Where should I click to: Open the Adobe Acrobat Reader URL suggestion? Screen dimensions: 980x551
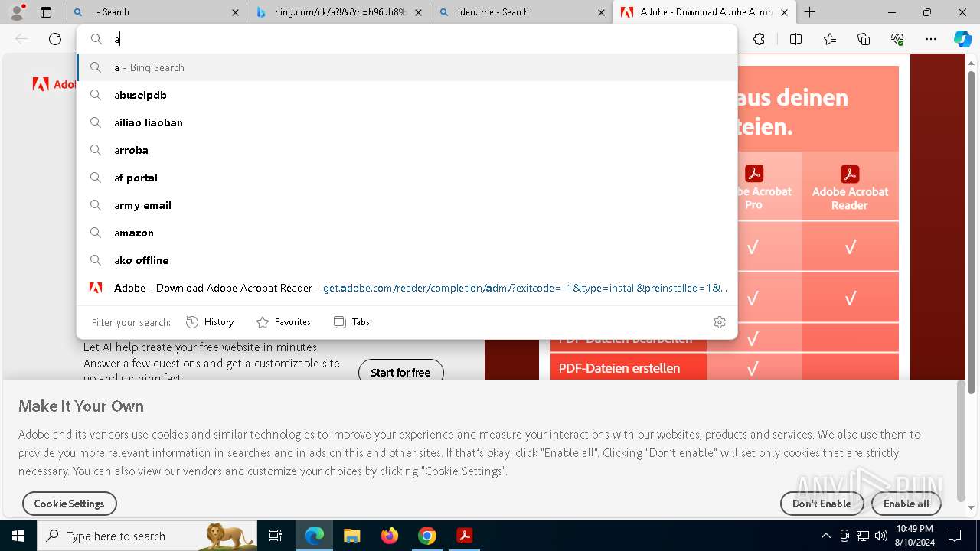coord(407,288)
